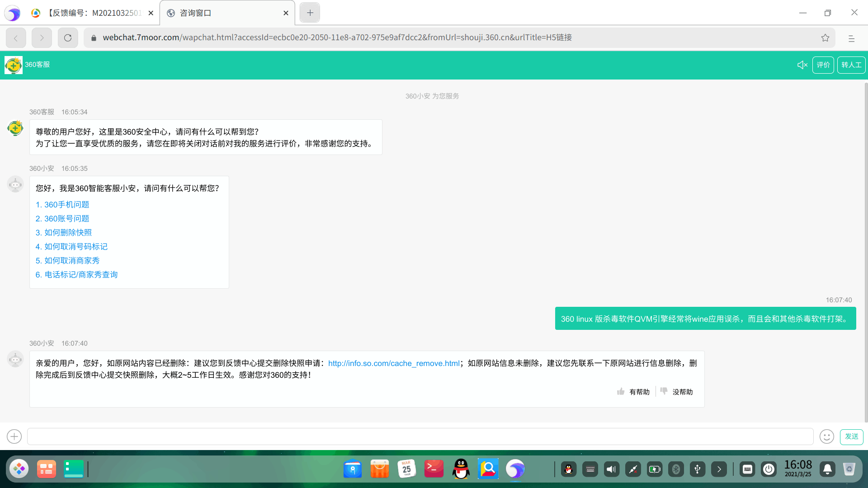Select option 3 如何删除快照

[x=64, y=233]
